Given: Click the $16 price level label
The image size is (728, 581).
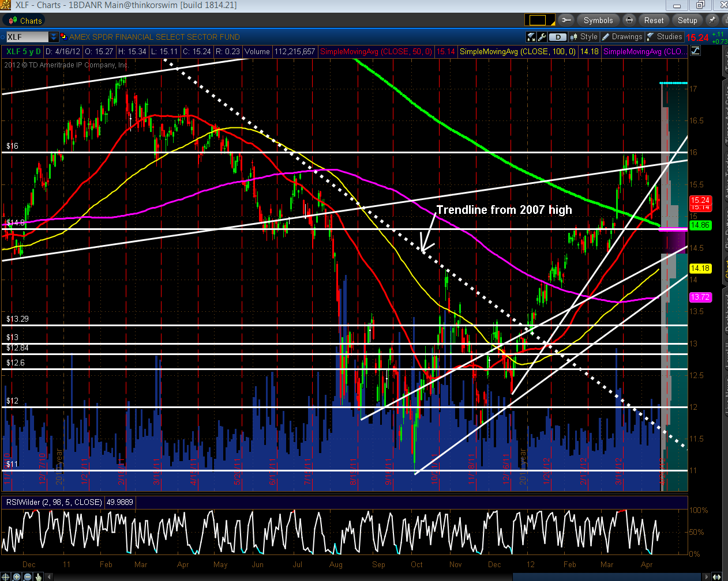Looking at the screenshot, I should pos(12,146).
